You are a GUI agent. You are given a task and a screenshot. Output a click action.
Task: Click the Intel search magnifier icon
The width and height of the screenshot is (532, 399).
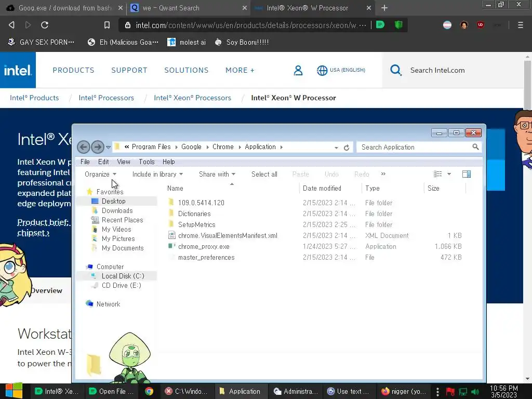395,70
